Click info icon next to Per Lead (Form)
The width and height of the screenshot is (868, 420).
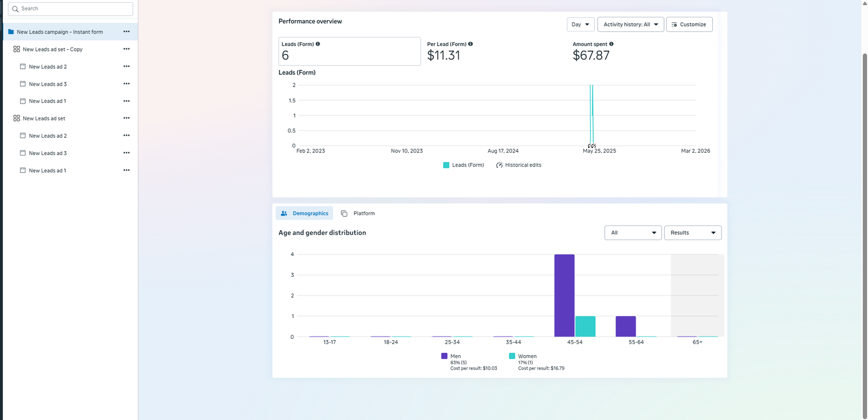point(470,44)
